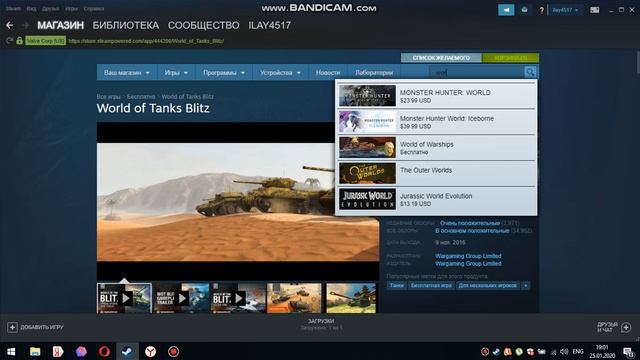Go back with the left arrow

10,25
